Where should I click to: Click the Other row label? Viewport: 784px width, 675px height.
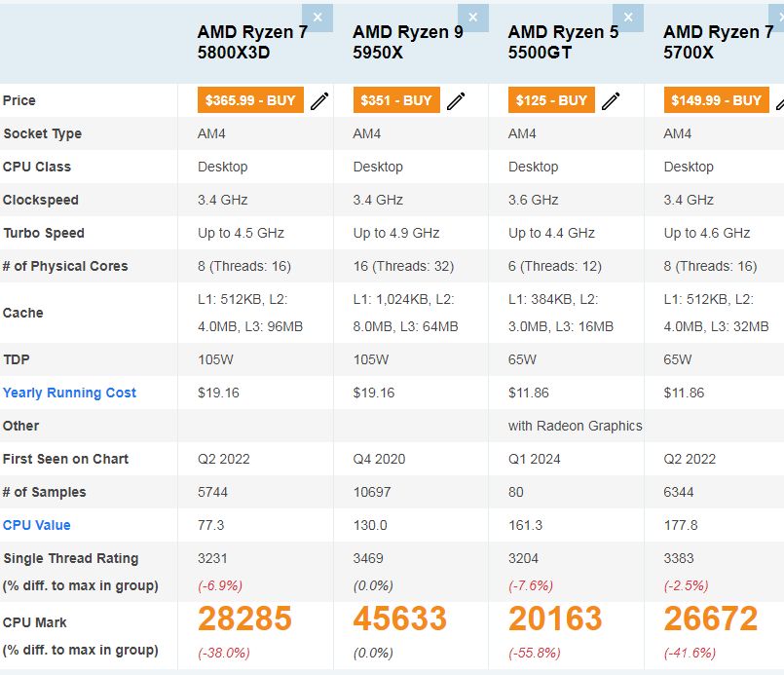coord(20,426)
